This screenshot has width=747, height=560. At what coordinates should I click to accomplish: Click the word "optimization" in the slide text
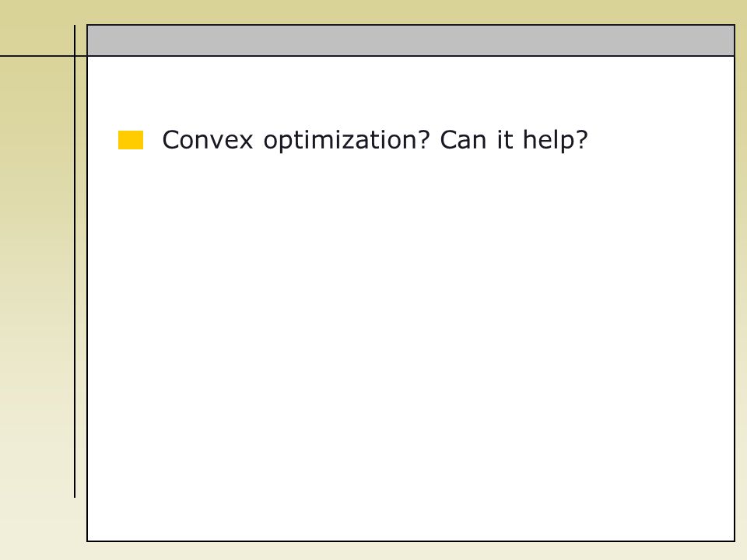pyautogui.click(x=342, y=141)
